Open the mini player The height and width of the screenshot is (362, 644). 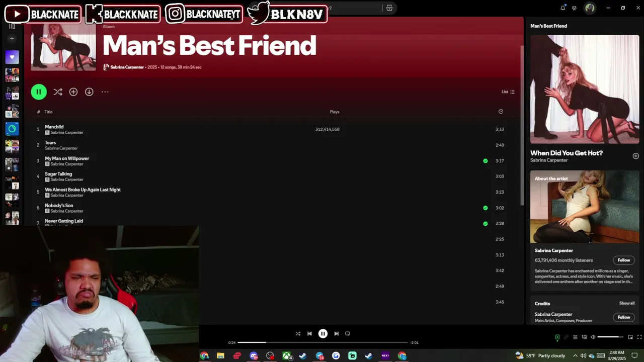point(630,337)
